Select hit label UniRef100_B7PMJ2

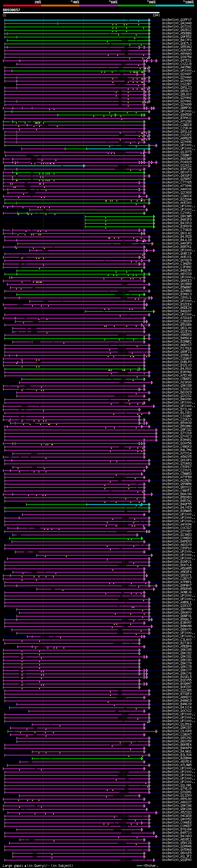click(177, 118)
